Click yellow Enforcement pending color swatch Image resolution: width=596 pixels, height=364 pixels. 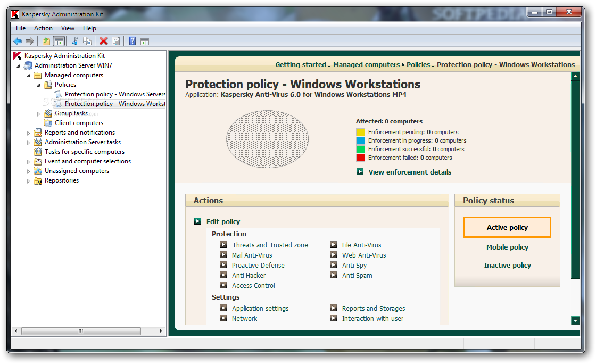pos(360,132)
